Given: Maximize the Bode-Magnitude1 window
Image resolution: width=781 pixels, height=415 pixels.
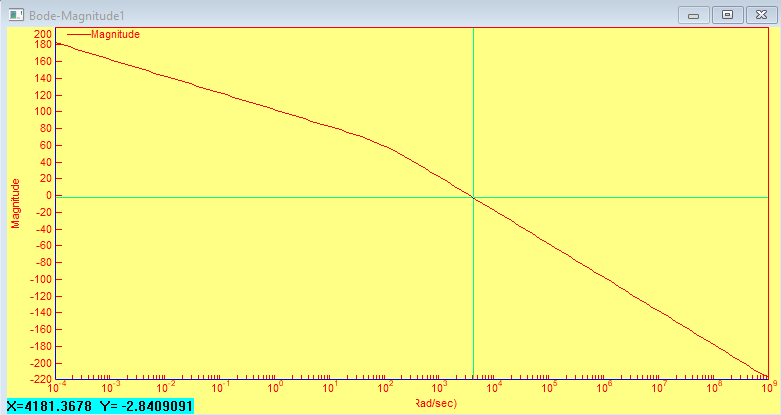Looking at the screenshot, I should tap(727, 15).
